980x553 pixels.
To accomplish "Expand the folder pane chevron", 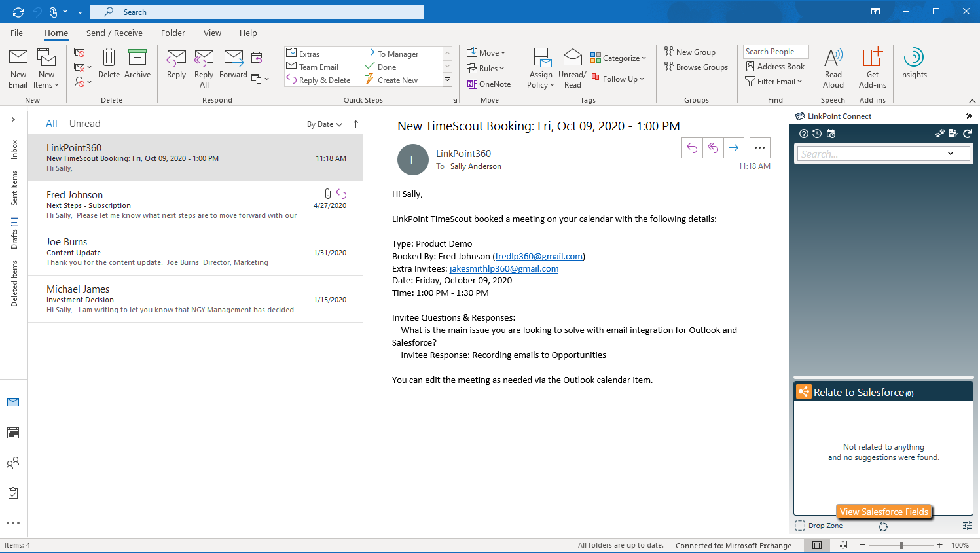I will point(13,119).
